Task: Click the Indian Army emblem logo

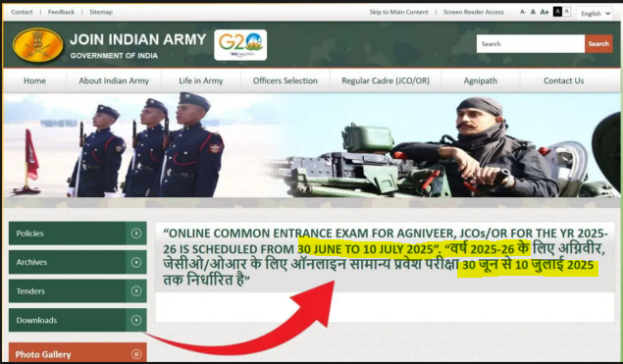Action: coord(37,44)
